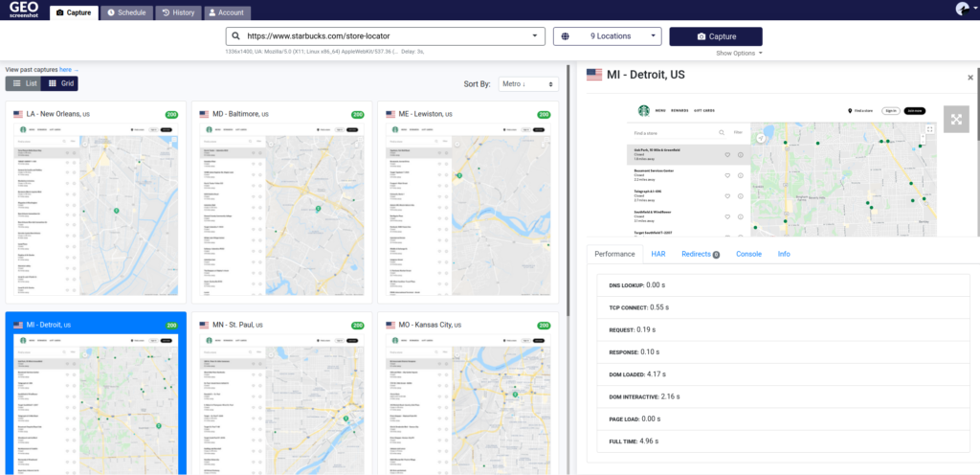Click the US flag on MD - Baltimore card
Viewport: 980px width, 475px height.
[205, 114]
